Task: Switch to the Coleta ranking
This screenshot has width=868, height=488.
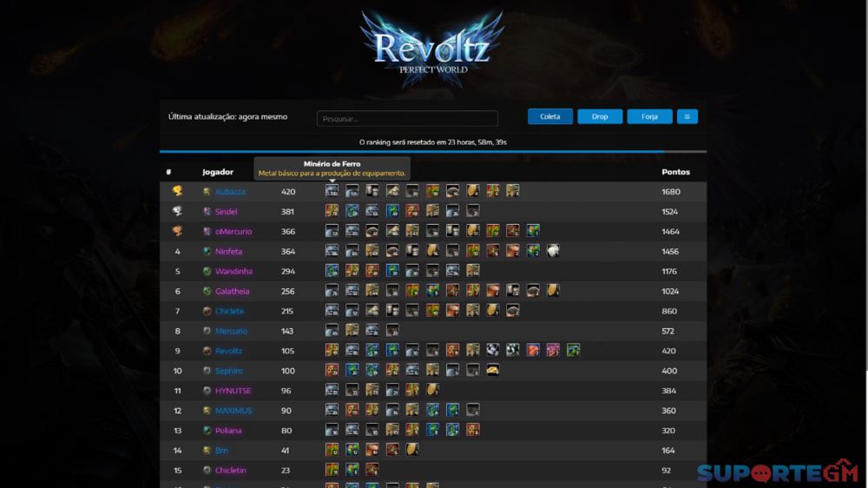Action: click(549, 116)
